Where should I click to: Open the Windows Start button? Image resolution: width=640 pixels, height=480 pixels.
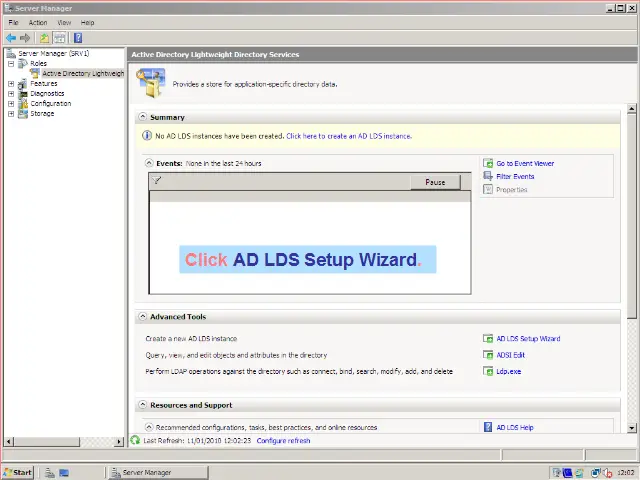[18, 472]
